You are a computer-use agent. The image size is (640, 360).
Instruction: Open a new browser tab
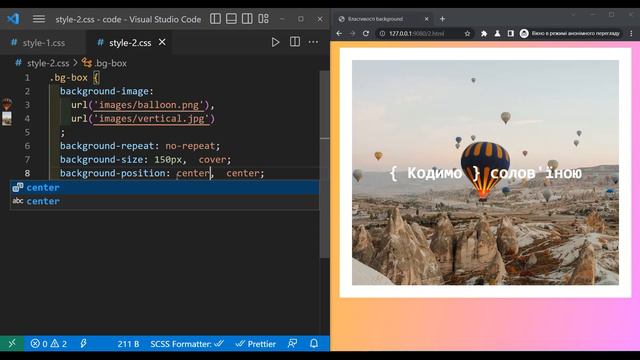click(442, 19)
